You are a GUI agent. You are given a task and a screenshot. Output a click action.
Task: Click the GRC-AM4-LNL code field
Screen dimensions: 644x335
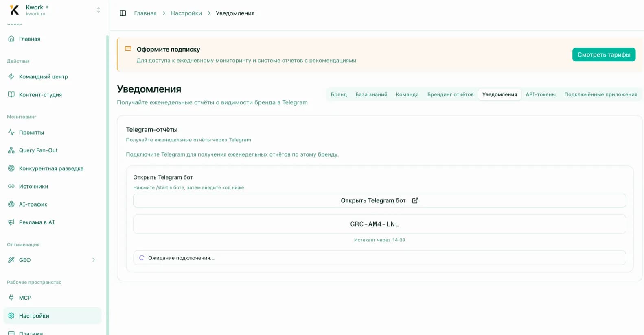pyautogui.click(x=379, y=224)
